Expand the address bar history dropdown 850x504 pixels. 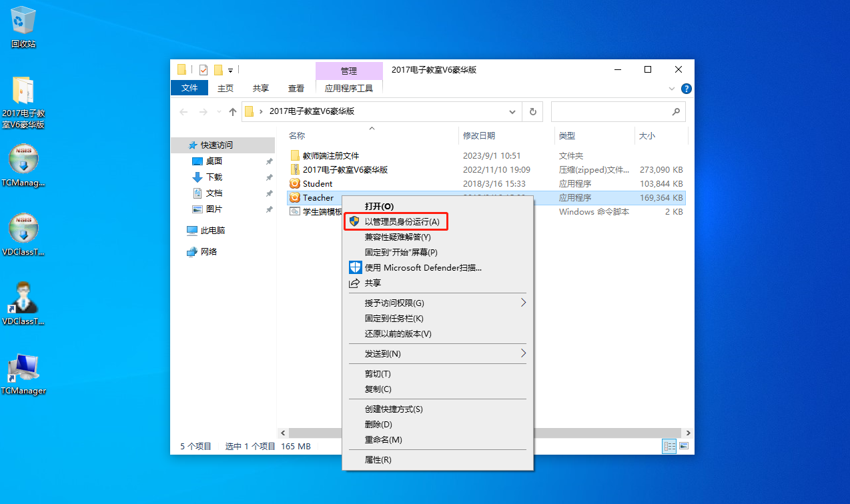[512, 112]
